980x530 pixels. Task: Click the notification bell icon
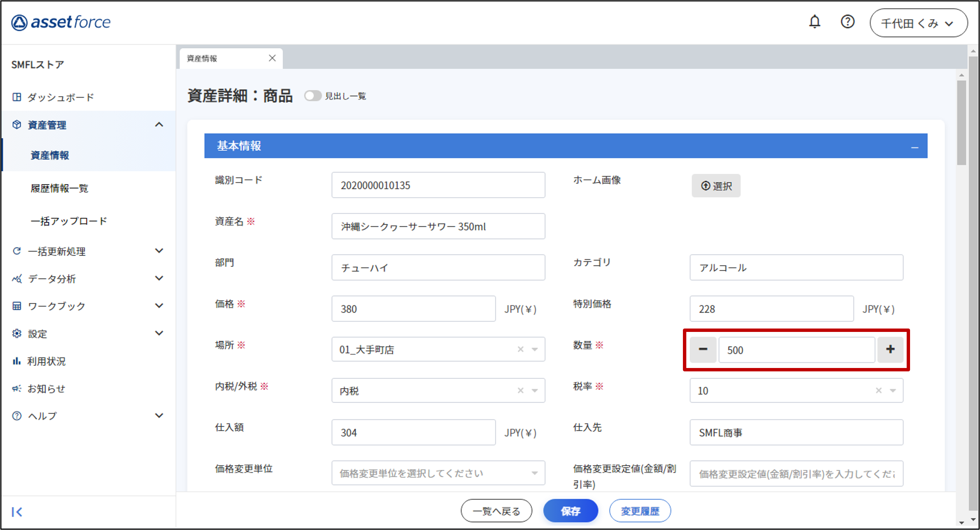pyautogui.click(x=814, y=22)
